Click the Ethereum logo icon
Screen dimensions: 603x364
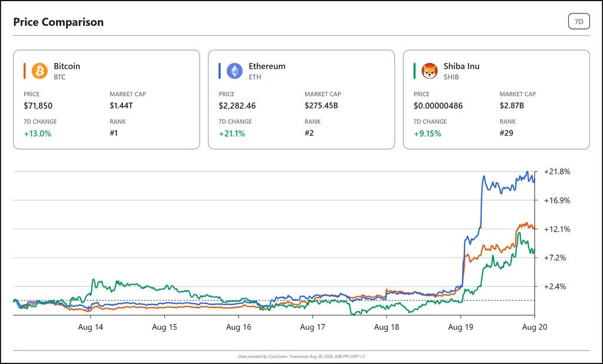[x=234, y=71]
